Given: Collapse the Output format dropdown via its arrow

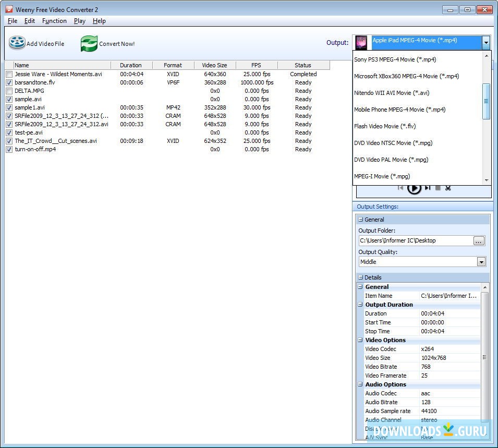Looking at the screenshot, I should click(x=486, y=42).
